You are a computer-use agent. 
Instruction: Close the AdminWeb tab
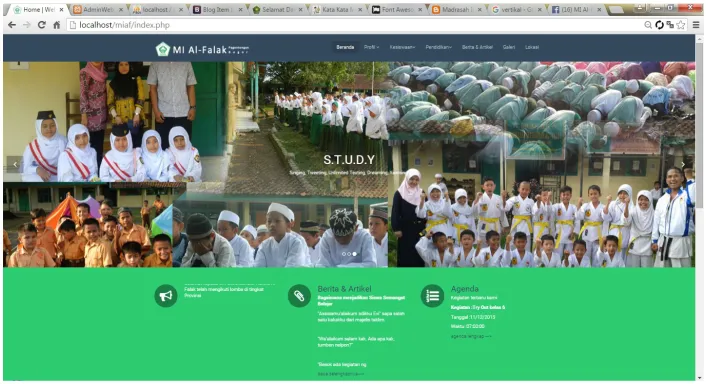point(121,9)
